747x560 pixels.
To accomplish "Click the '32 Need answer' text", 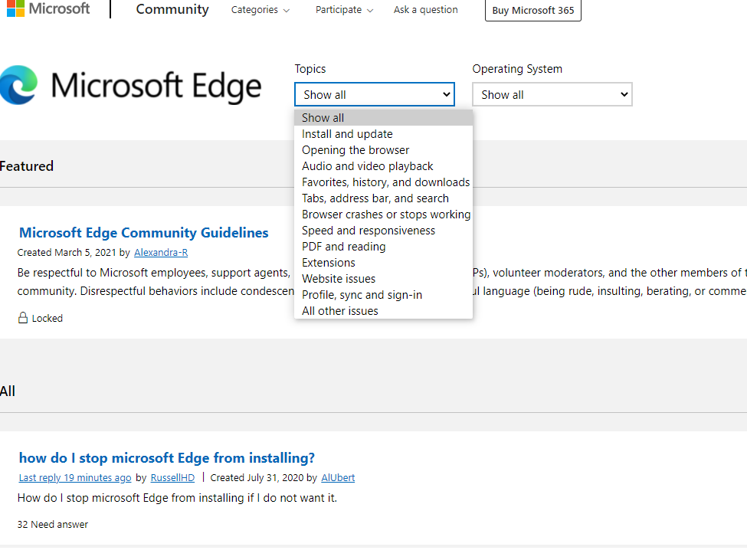I will (x=53, y=524).
